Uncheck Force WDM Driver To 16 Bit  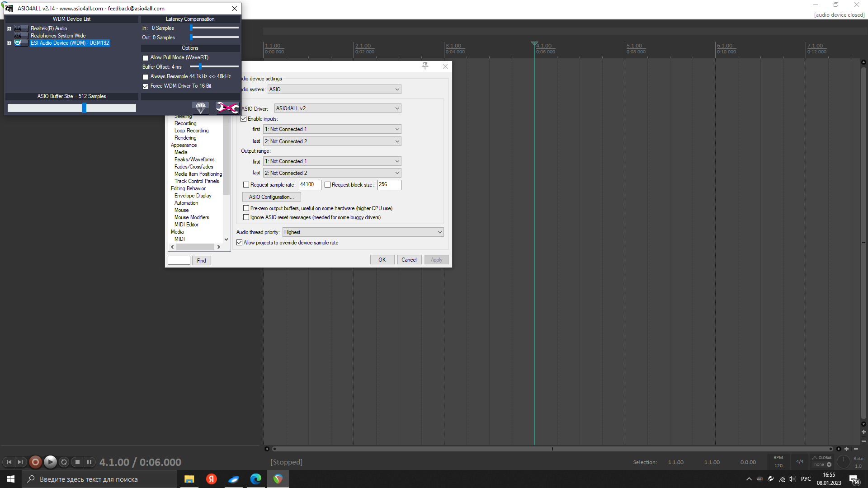pos(146,86)
